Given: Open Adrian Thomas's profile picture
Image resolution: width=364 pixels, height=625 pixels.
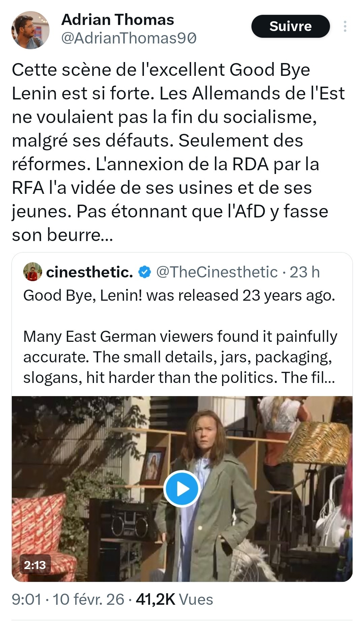Looking at the screenshot, I should click(x=31, y=30).
